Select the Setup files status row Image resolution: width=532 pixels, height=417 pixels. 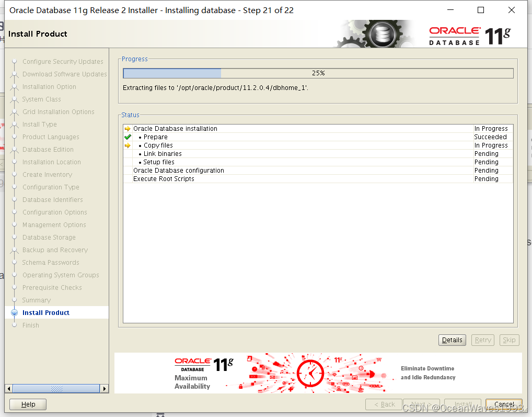318,162
